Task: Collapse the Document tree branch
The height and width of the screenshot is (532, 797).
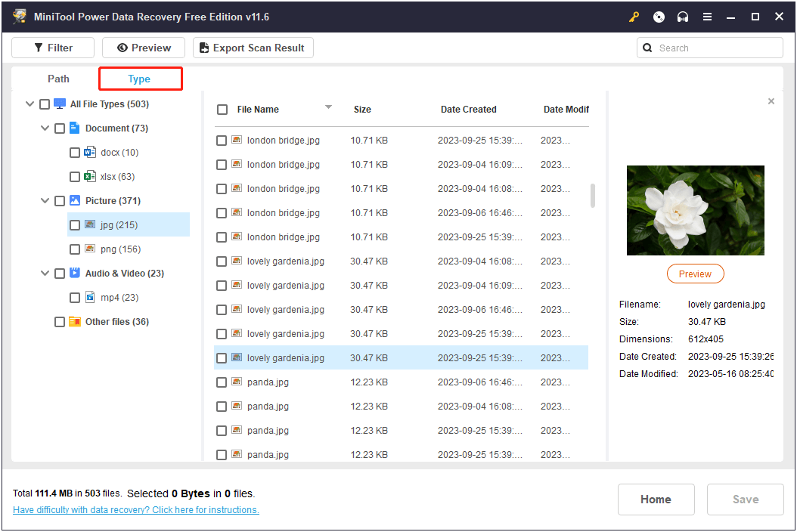Action: (45, 128)
